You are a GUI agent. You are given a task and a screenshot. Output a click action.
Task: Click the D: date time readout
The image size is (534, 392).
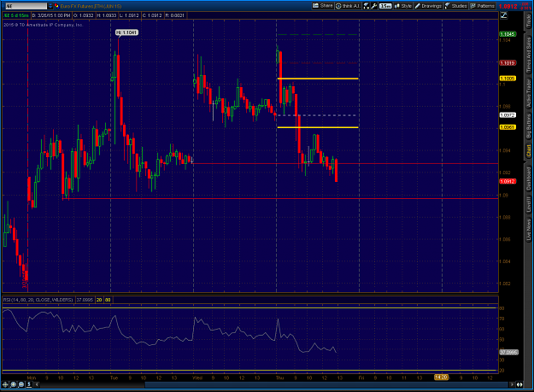[51, 15]
